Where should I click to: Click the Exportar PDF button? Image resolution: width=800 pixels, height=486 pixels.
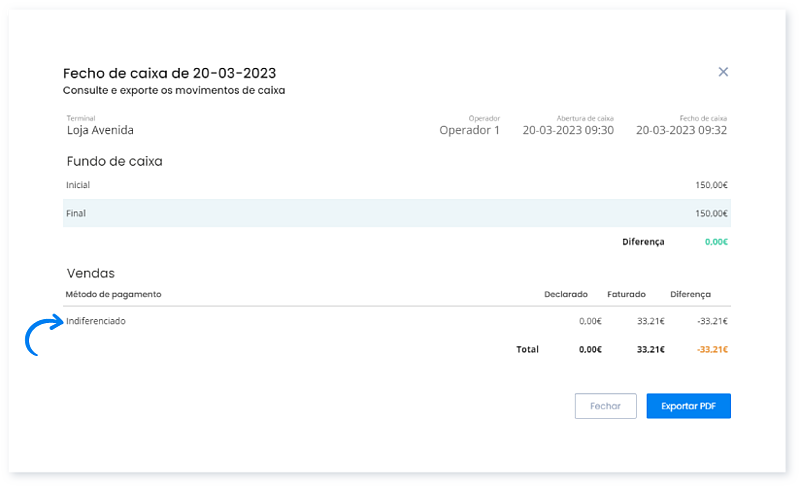point(688,406)
